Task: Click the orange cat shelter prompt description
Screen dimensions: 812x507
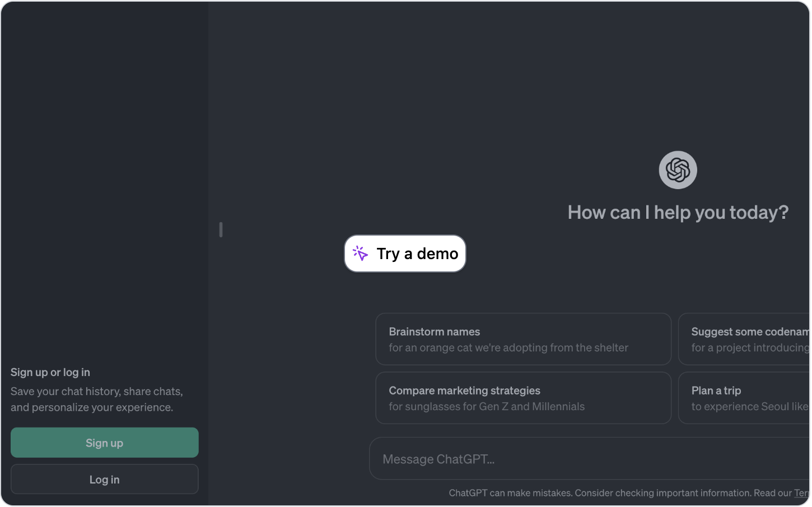Action: click(508, 348)
